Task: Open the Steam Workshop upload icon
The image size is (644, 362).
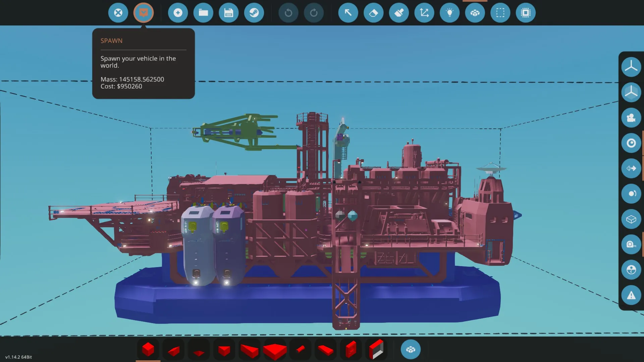Action: pos(254,13)
